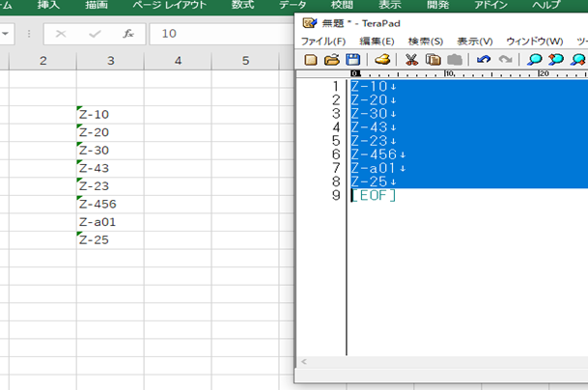
Task: Open Find with the first magnifier icon
Action: (x=534, y=60)
